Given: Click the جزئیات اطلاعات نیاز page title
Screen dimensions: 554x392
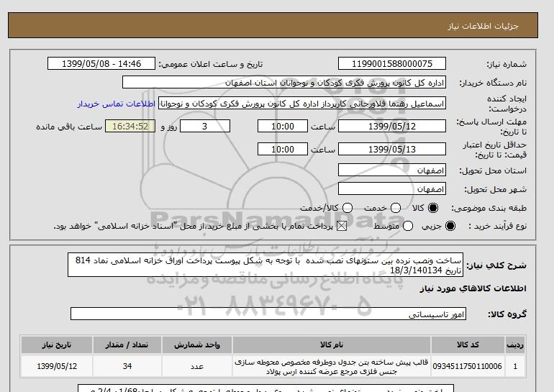Looking at the screenshot, I should (x=483, y=26).
